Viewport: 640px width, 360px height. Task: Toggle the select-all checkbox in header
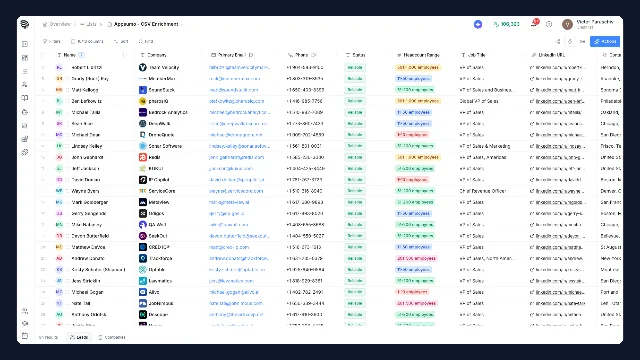pyautogui.click(x=43, y=55)
